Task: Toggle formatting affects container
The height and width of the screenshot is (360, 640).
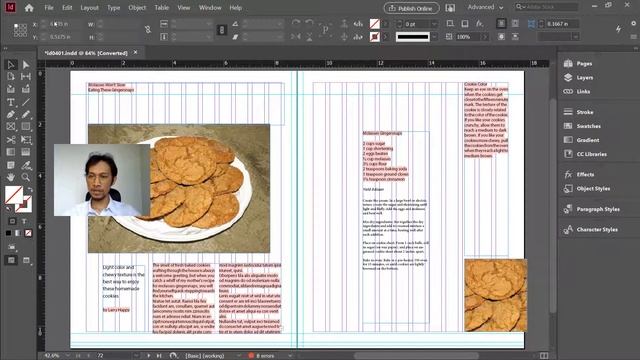Action: [x=12, y=221]
